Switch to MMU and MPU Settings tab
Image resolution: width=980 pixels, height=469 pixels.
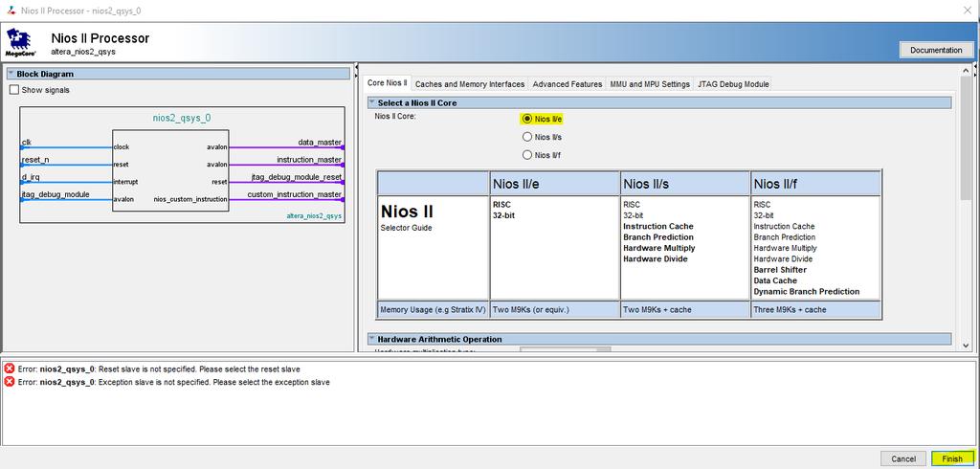point(650,84)
